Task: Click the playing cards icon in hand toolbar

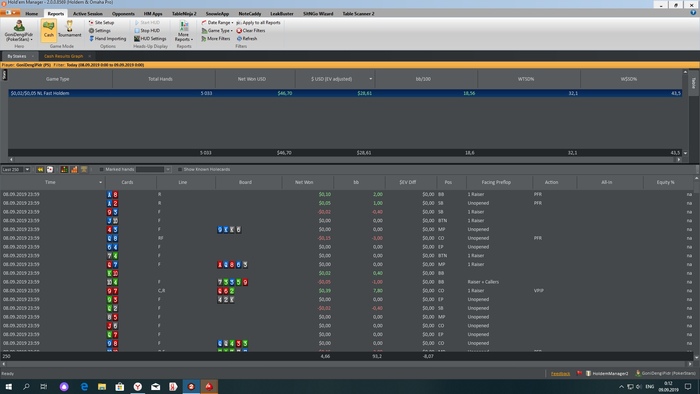Action: point(50,170)
